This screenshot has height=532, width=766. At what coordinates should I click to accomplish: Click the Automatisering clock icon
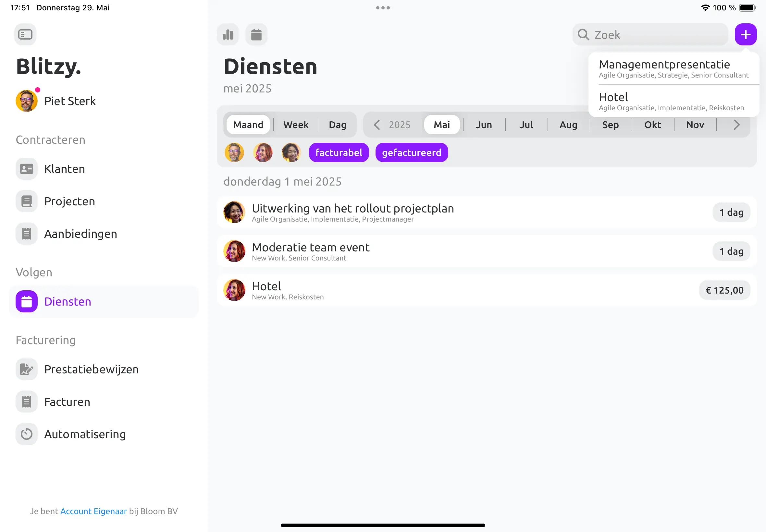point(27,434)
